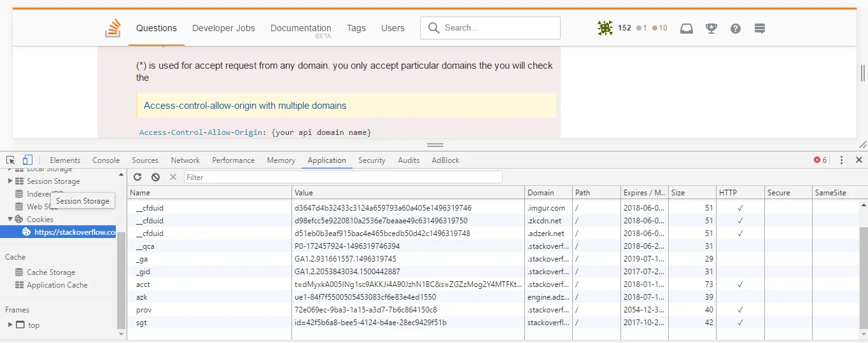Click the cookie Filter input field
This screenshot has width=868, height=343.
[x=343, y=177]
